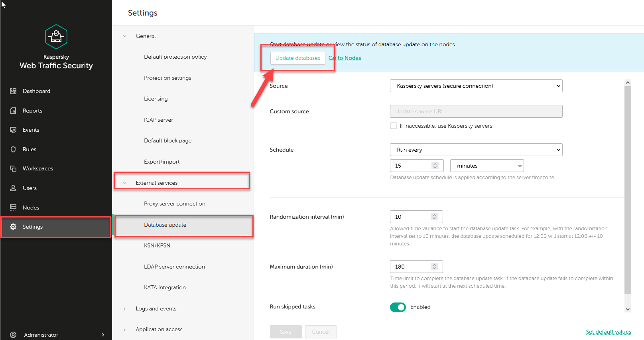This screenshot has height=340, width=644.
Task: Toggle the Run skipped tasks switch
Action: click(398, 307)
